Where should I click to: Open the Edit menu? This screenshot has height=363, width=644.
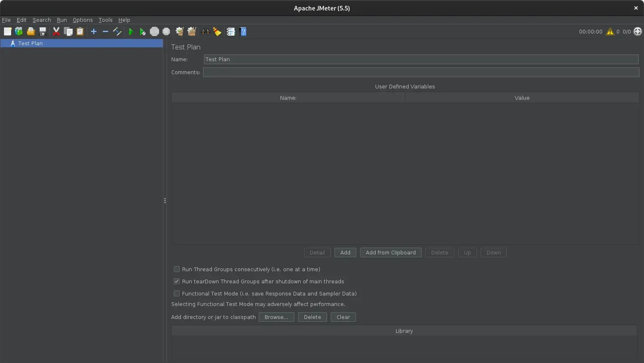tap(21, 20)
